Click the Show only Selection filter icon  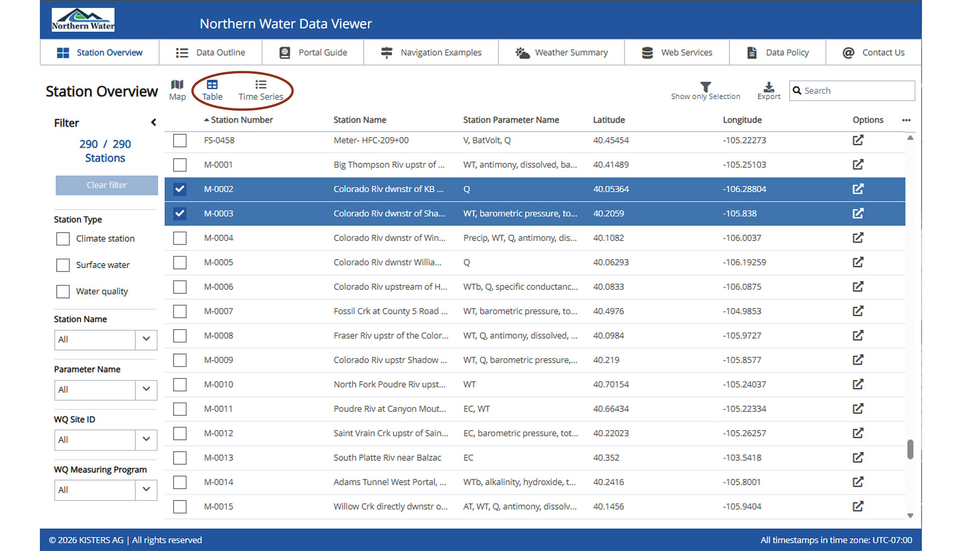click(705, 86)
